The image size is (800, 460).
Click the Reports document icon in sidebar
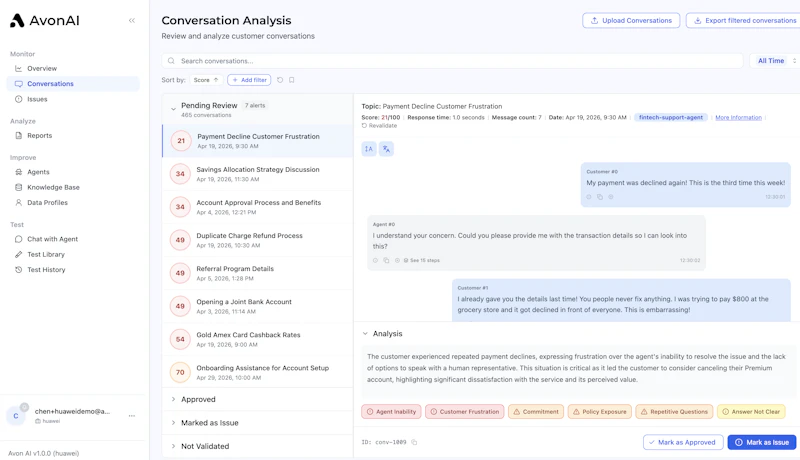tap(18, 136)
